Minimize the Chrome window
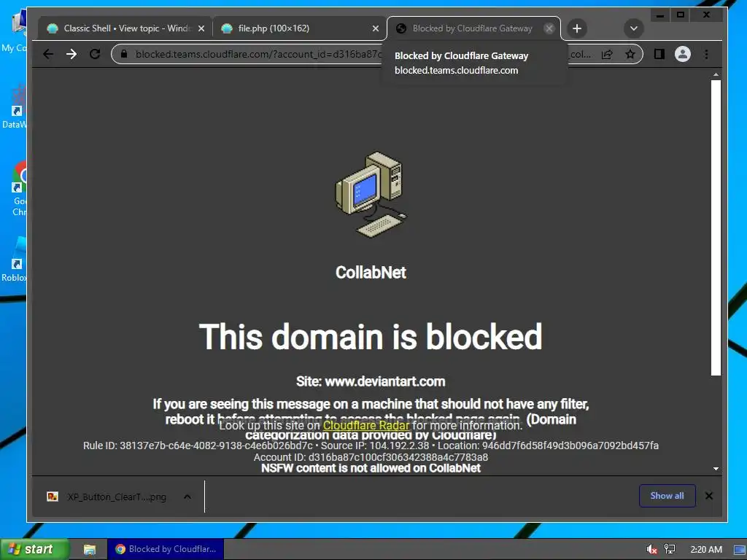The image size is (747, 560). click(660, 15)
